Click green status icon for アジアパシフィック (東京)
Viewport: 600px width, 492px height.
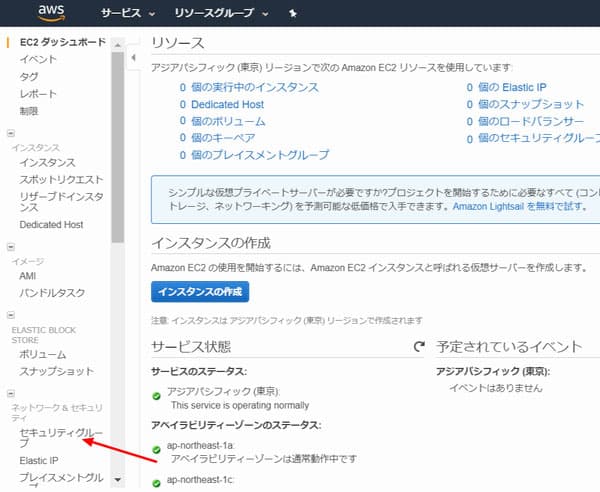pyautogui.click(x=156, y=396)
